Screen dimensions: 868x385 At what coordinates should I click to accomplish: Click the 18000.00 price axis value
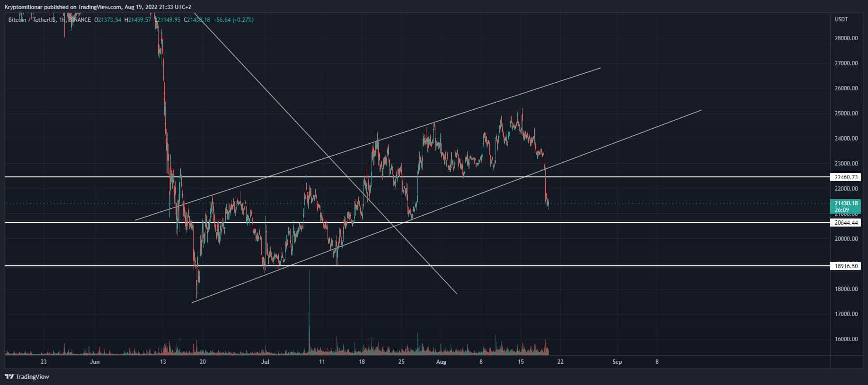coord(846,289)
